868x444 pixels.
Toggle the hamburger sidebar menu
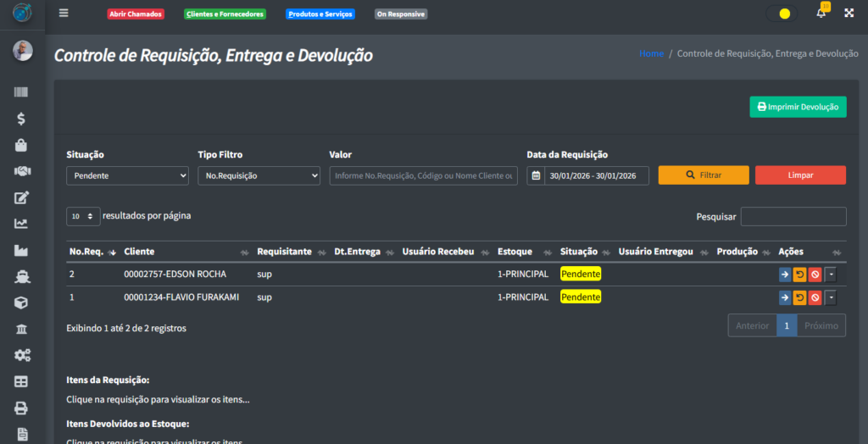64,14
